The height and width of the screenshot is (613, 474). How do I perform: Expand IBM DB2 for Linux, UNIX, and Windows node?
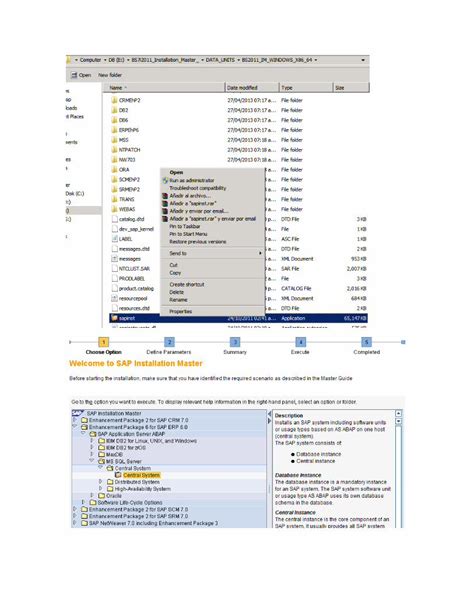92,441
